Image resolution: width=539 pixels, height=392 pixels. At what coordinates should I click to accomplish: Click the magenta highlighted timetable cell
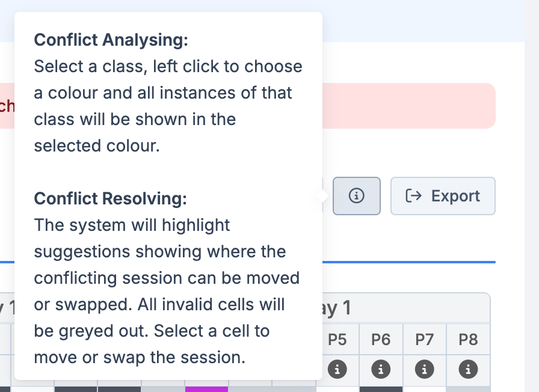coord(206,389)
